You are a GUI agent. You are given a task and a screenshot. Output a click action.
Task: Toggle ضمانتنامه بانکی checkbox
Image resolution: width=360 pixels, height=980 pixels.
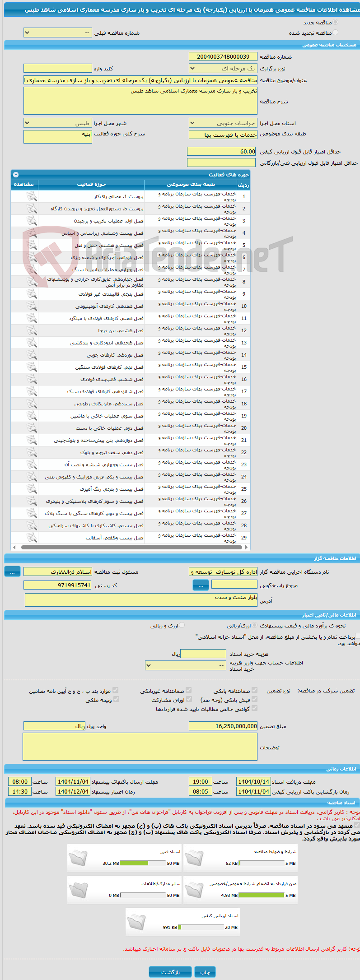(x=254, y=690)
